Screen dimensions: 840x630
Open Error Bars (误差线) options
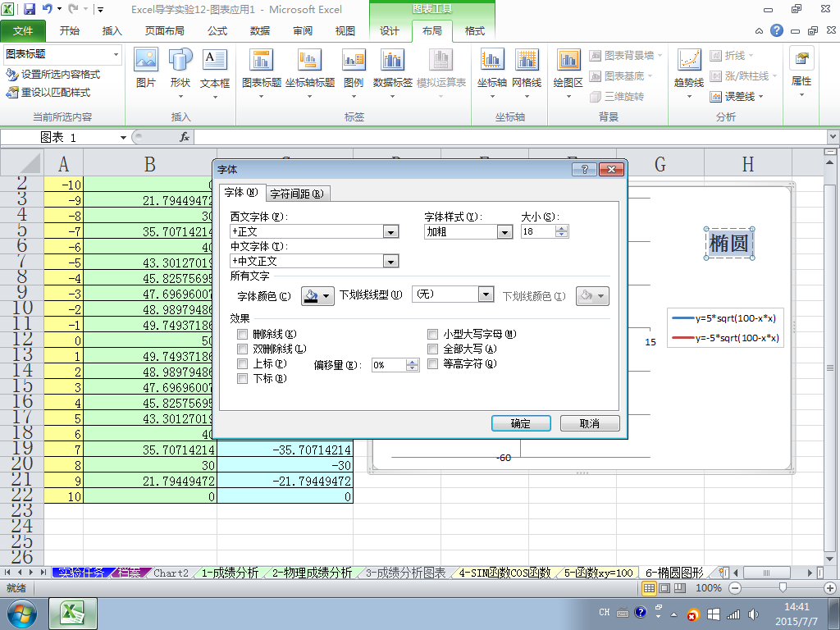point(737,97)
